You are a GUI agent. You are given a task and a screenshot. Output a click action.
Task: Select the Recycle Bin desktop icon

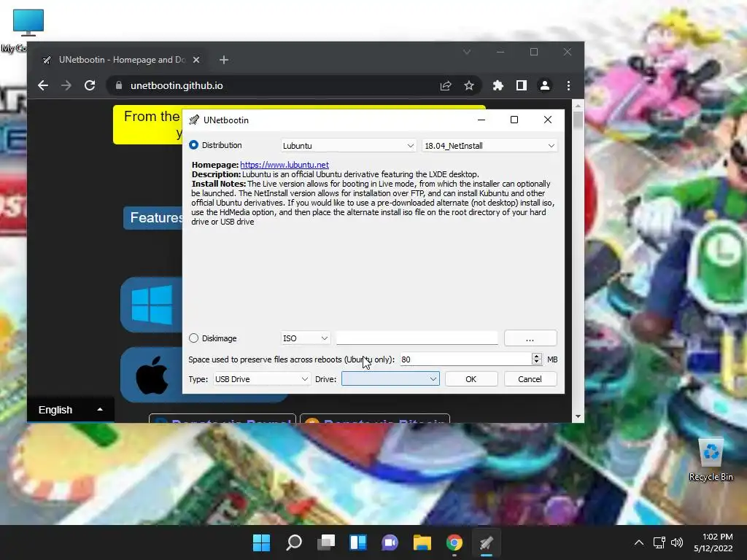(x=711, y=460)
